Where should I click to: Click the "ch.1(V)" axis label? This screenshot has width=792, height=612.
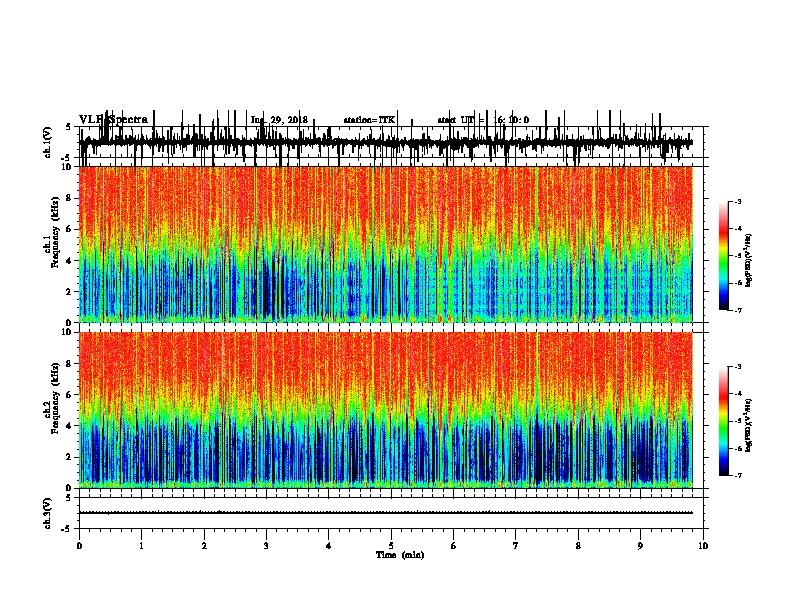(x=48, y=142)
